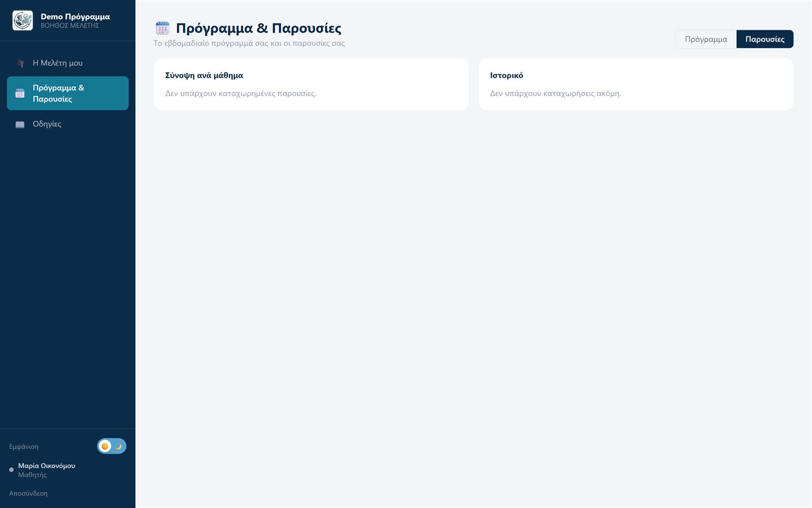812x508 pixels.
Task: Click the Demo Πρόγραμμα logo icon
Action: 22,20
